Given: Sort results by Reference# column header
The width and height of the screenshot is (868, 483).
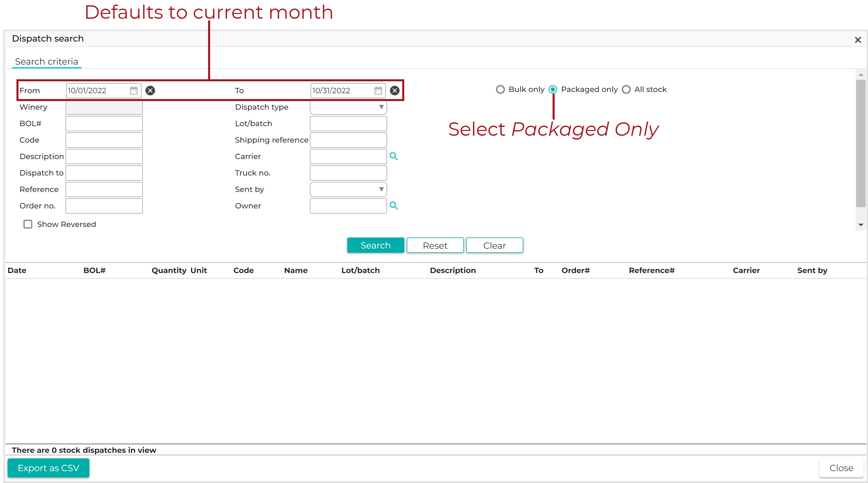Looking at the screenshot, I should (x=652, y=270).
